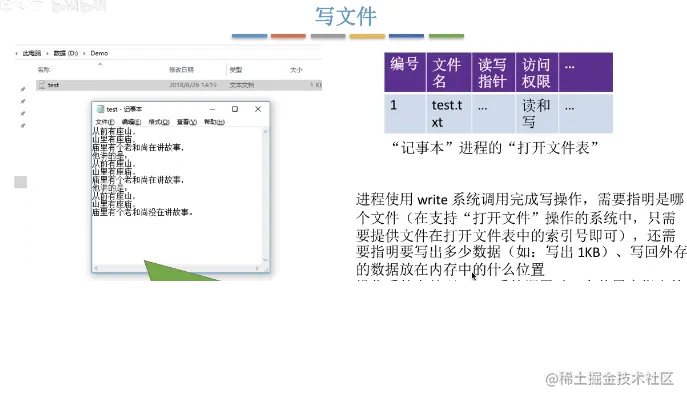Sort by the 修改日期 column header
This screenshot has height=400, width=687.
pyautogui.click(x=181, y=70)
